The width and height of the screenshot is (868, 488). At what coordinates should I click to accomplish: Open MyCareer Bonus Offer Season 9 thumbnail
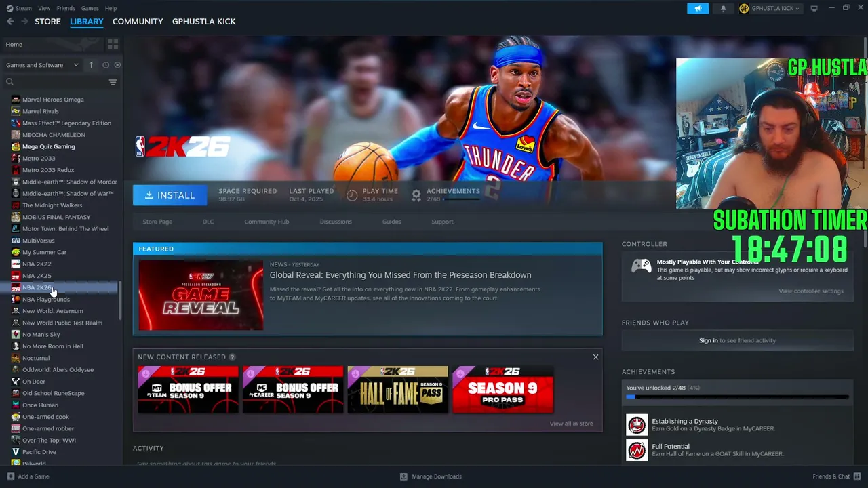pyautogui.click(x=293, y=390)
